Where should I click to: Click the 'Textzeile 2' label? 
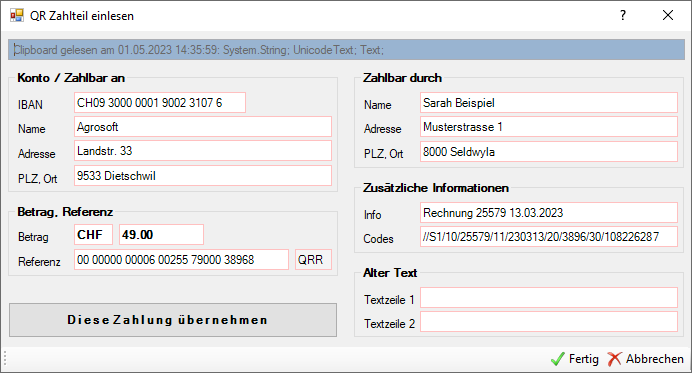389,324
